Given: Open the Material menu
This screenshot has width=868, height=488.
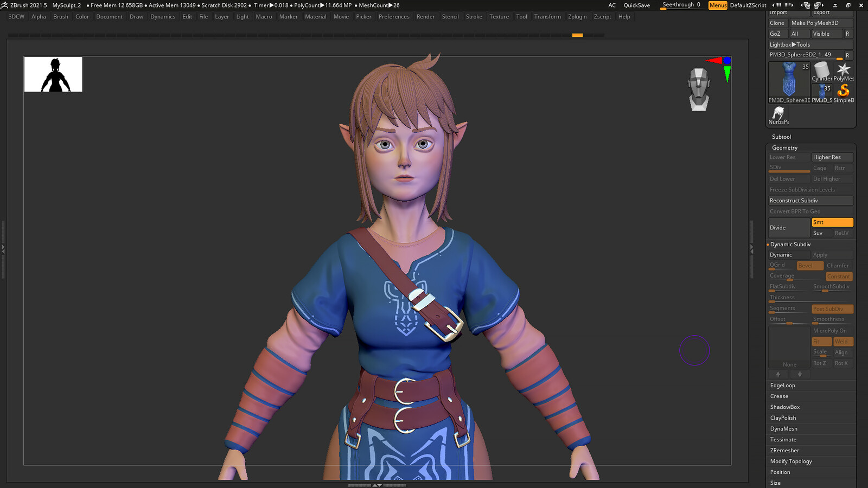Looking at the screenshot, I should [316, 17].
